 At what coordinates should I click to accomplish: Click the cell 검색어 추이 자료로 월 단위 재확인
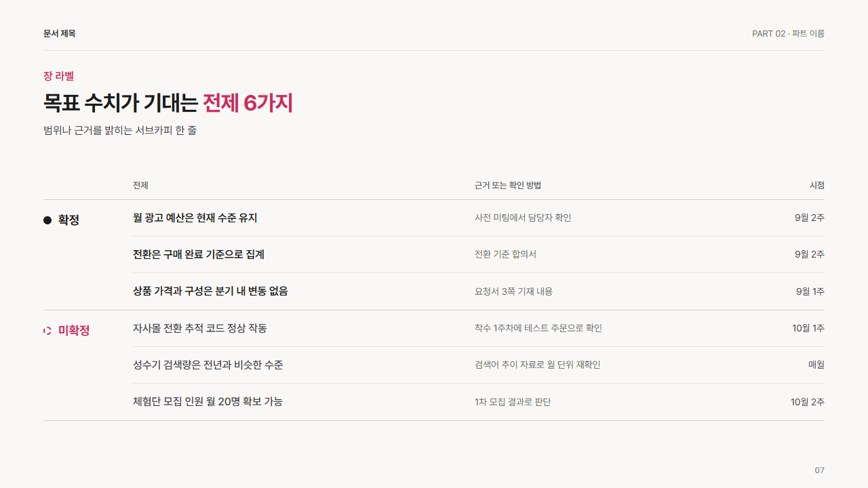coord(538,365)
